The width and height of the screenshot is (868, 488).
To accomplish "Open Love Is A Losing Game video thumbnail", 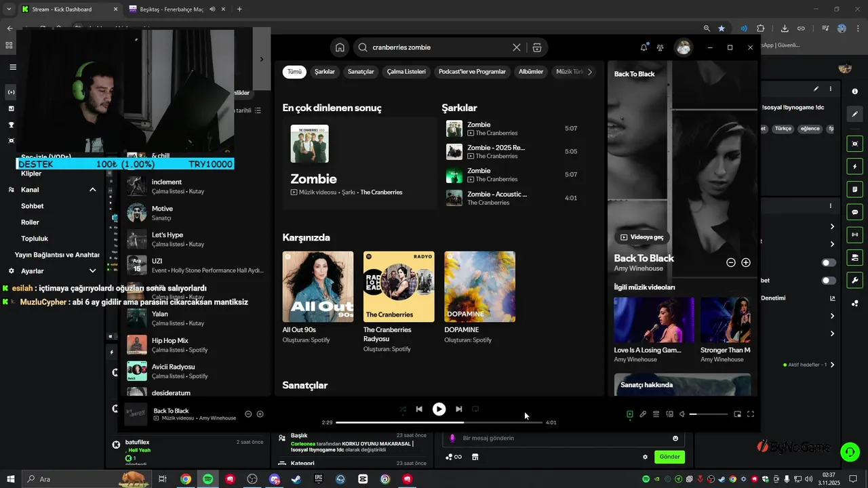I will click(x=654, y=320).
